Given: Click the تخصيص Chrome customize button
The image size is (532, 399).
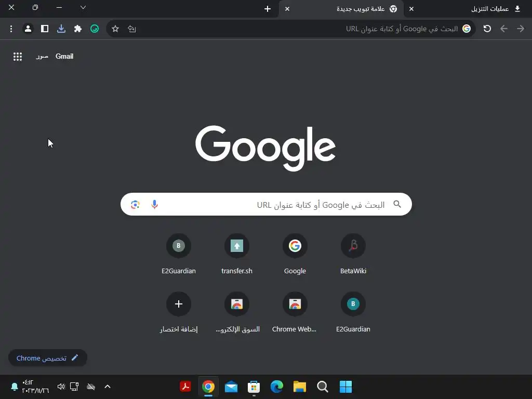Looking at the screenshot, I should tap(48, 358).
